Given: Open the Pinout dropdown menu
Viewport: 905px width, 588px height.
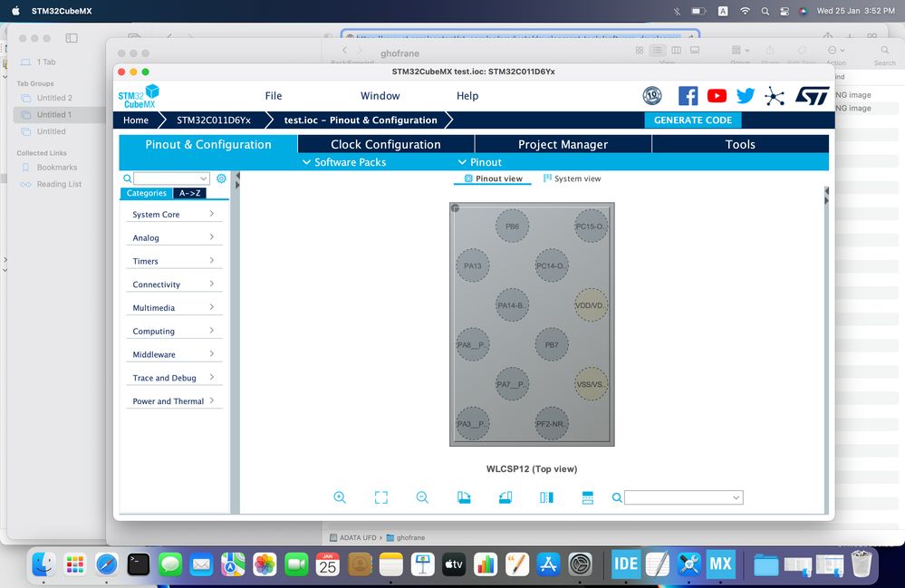Looking at the screenshot, I should [479, 162].
